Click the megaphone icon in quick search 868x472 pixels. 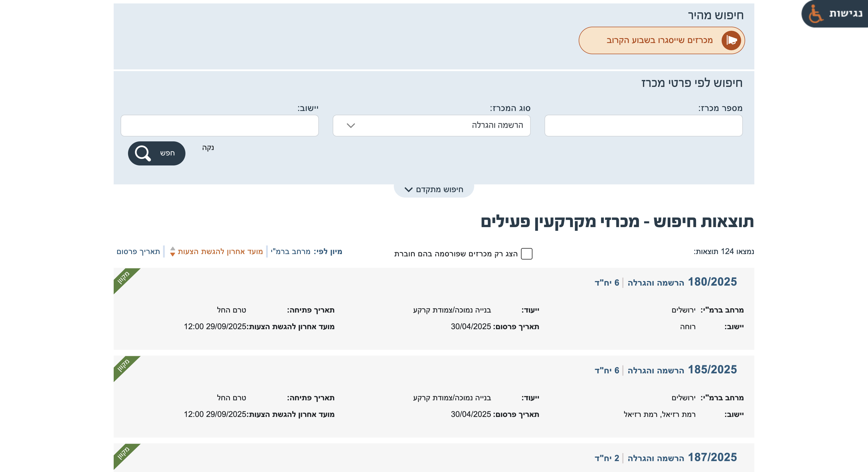click(731, 40)
